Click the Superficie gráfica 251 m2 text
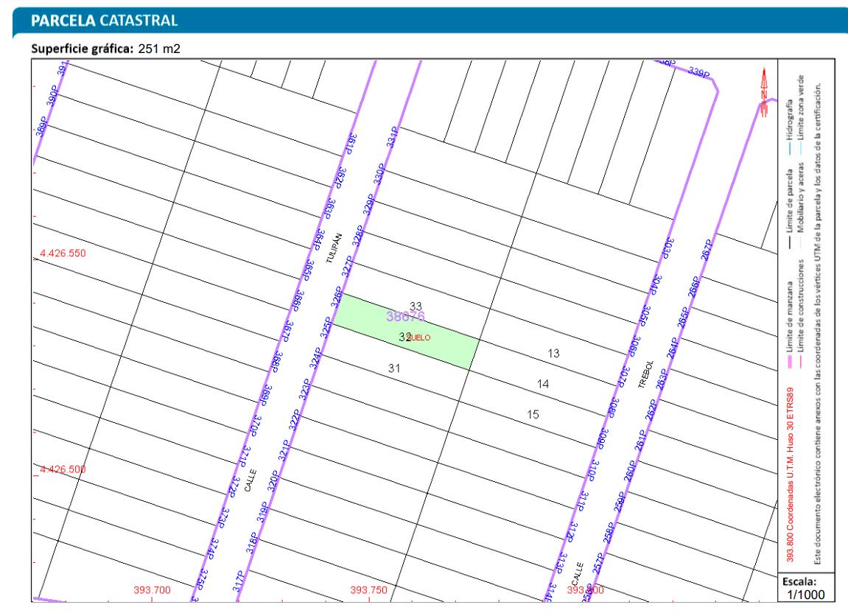Screen dimensions: 848x616 pyautogui.click(x=106, y=50)
